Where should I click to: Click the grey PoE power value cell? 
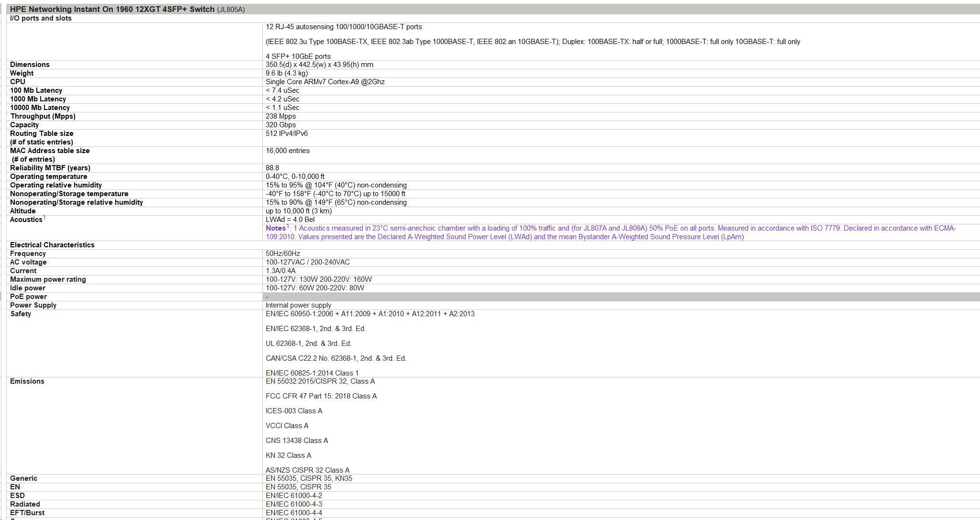(621, 297)
